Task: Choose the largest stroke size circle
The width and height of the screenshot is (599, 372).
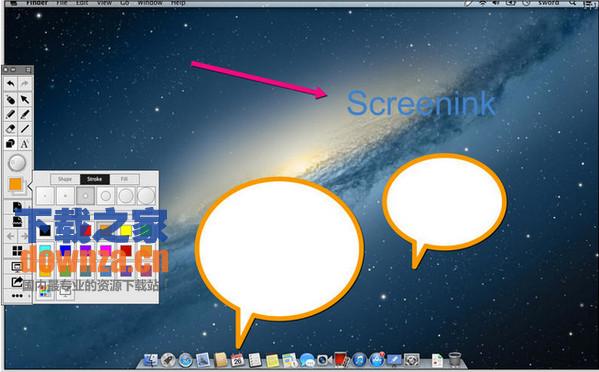Action: [x=146, y=196]
